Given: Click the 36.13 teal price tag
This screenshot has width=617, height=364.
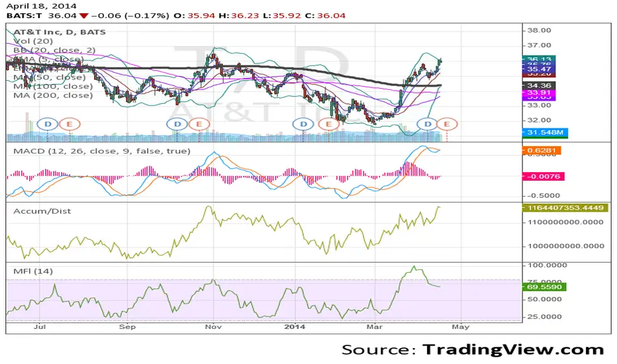Looking at the screenshot, I should 539,59.
